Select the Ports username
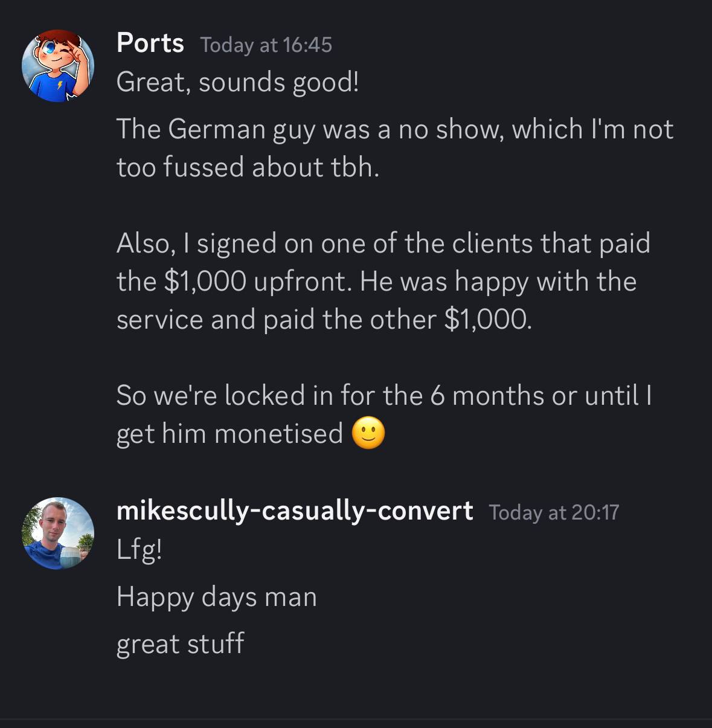 point(150,43)
